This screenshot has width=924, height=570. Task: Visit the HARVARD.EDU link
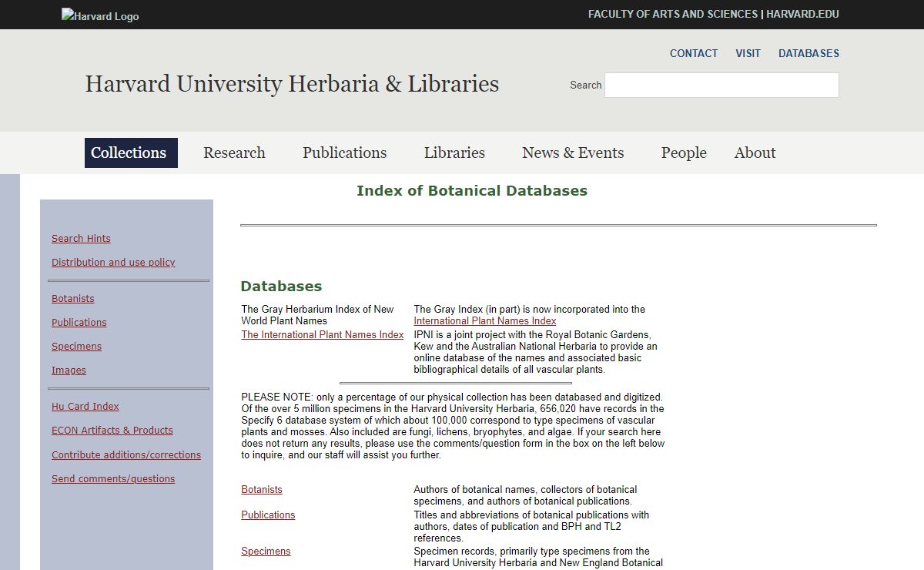coord(802,14)
